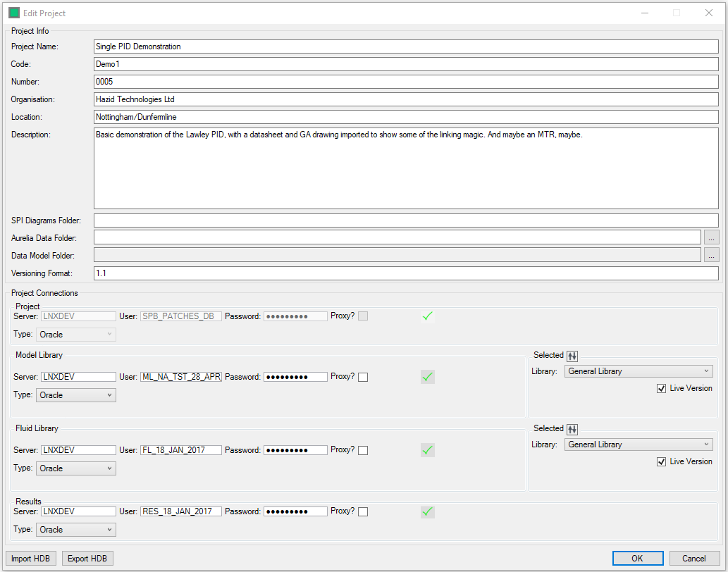The width and height of the screenshot is (728, 572).
Task: Click the Model Library User field
Action: [x=181, y=377]
